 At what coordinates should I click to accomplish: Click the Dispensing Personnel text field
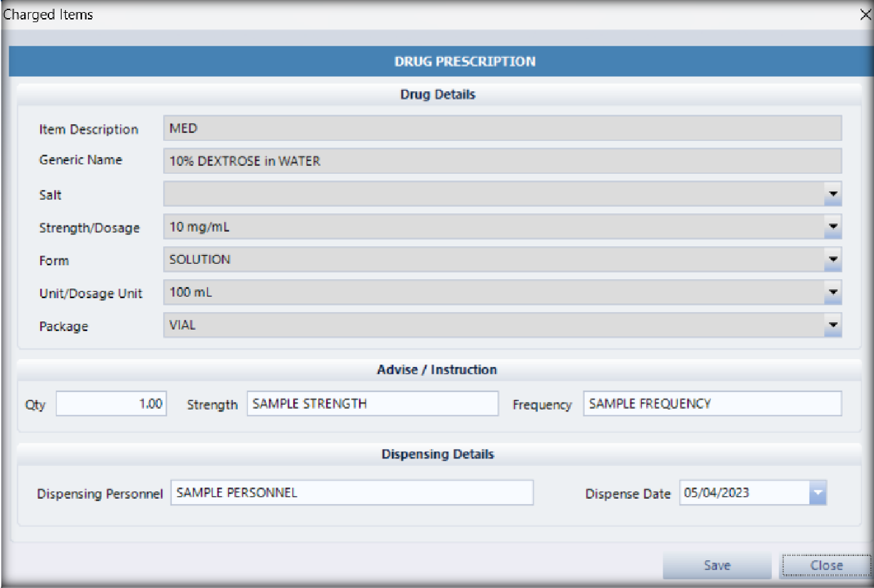click(352, 493)
